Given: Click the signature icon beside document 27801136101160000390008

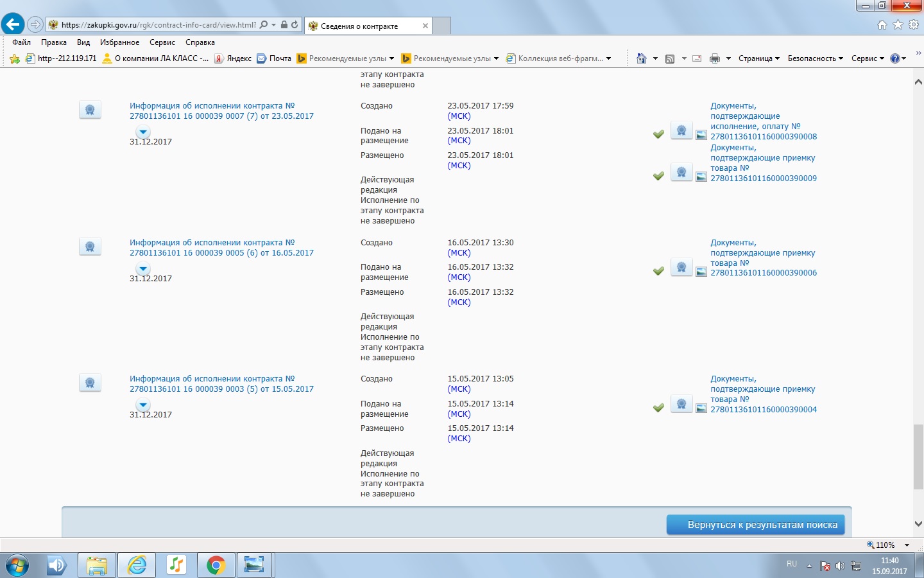Looking at the screenshot, I should coord(681,131).
